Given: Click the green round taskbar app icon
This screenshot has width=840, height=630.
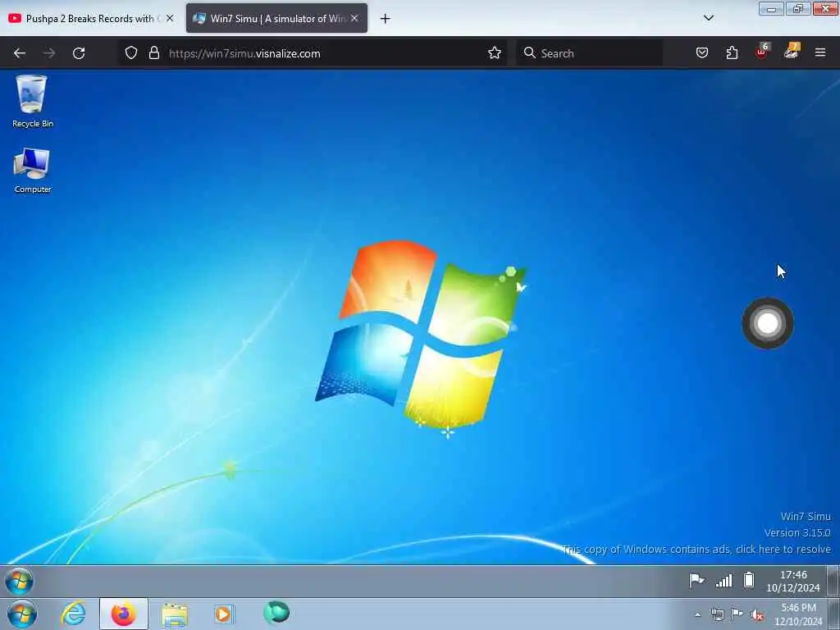Looking at the screenshot, I should pos(276,613).
